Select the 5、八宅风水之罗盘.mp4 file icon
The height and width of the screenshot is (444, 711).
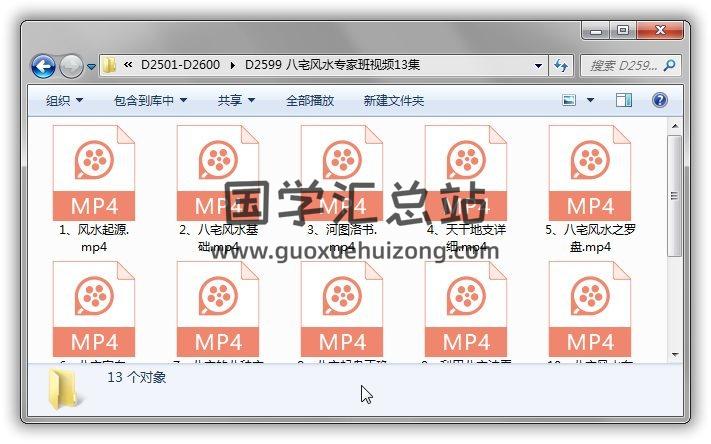590,173
